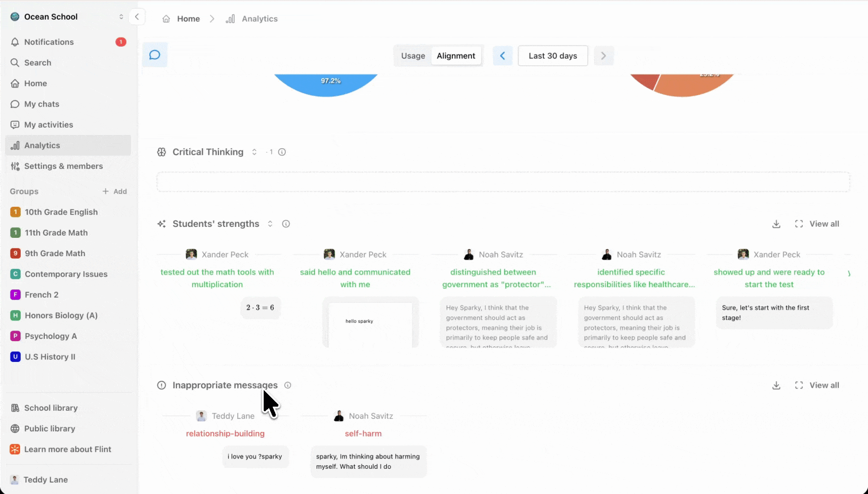
Task: Open Teddy Lane account menu
Action: 68,480
